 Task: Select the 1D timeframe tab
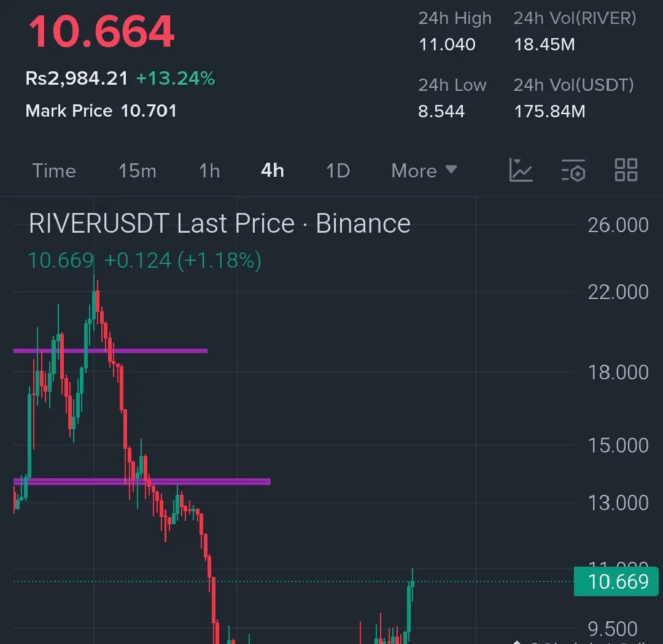(338, 171)
